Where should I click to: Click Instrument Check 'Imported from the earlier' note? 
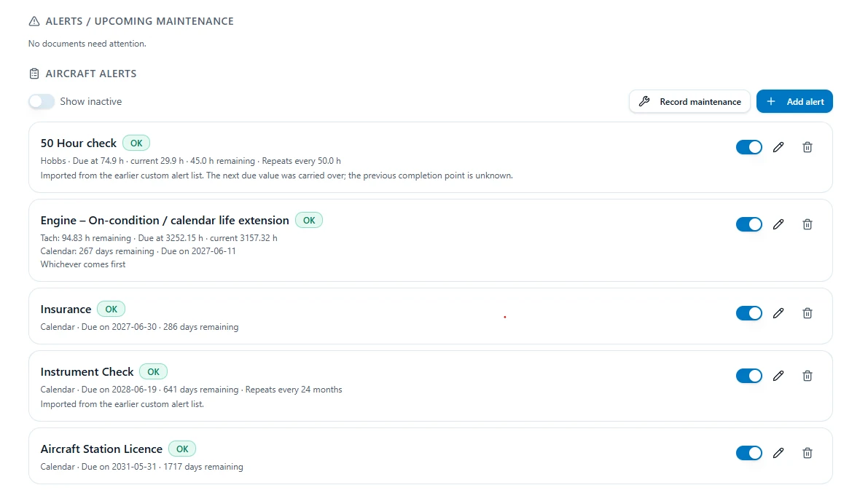pyautogui.click(x=122, y=404)
